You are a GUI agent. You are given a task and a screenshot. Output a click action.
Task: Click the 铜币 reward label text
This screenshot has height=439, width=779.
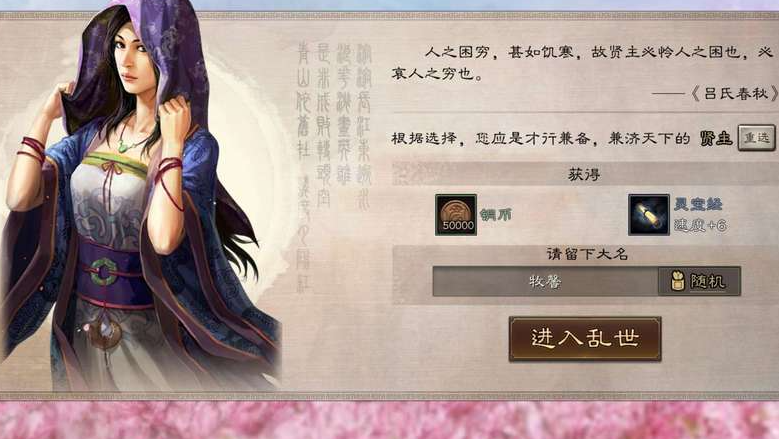pos(495,215)
